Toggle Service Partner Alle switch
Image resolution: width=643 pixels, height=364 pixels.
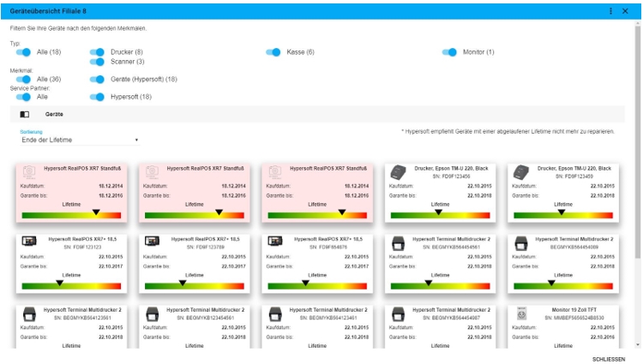tap(23, 97)
